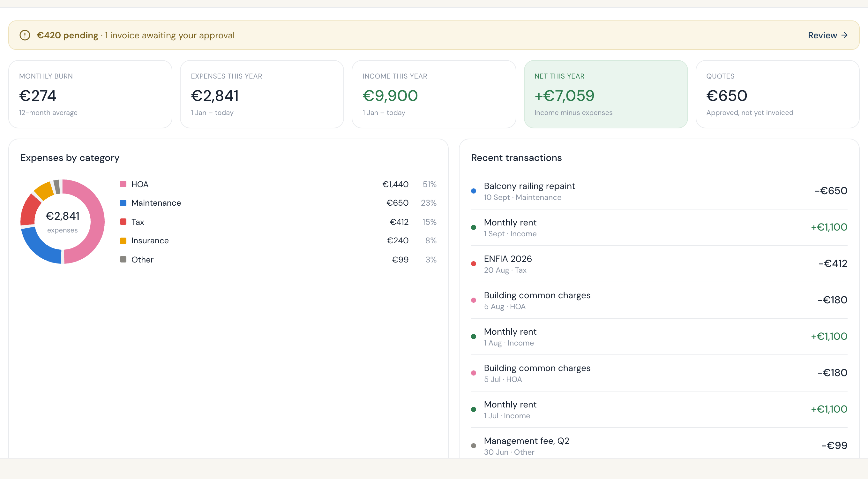The image size is (868, 479).
Task: Open the Monthly rent 1 Jul transaction
Action: click(x=659, y=409)
